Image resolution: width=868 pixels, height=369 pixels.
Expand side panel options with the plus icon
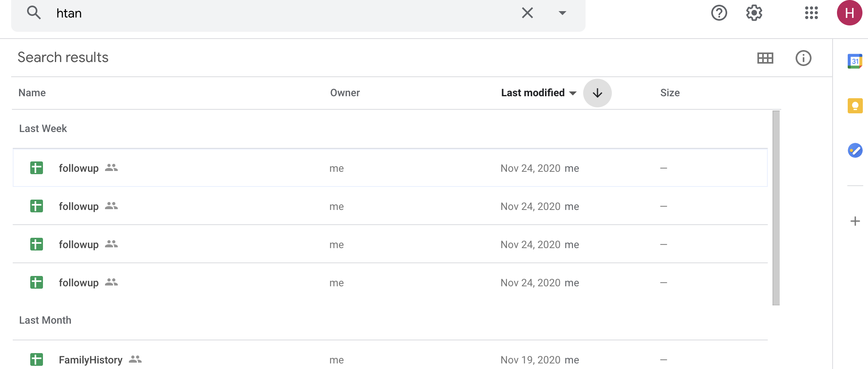click(854, 221)
